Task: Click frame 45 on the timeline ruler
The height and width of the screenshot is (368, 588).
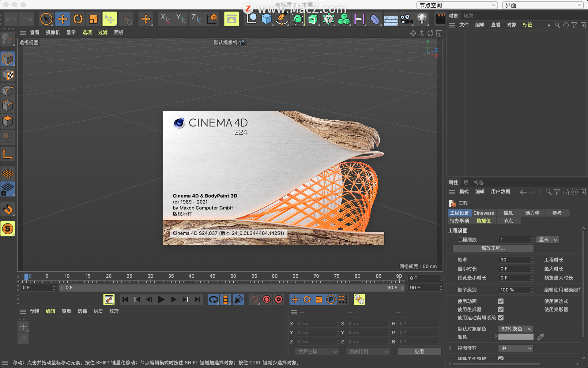Action: (212, 276)
